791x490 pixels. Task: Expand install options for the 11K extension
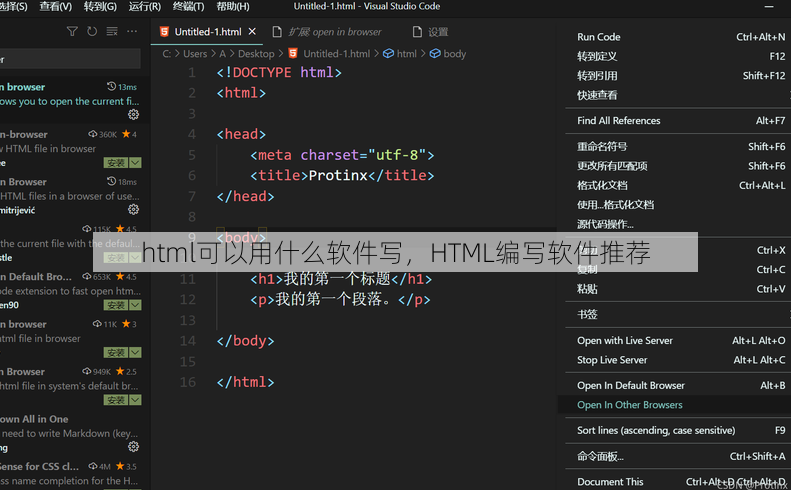135,352
